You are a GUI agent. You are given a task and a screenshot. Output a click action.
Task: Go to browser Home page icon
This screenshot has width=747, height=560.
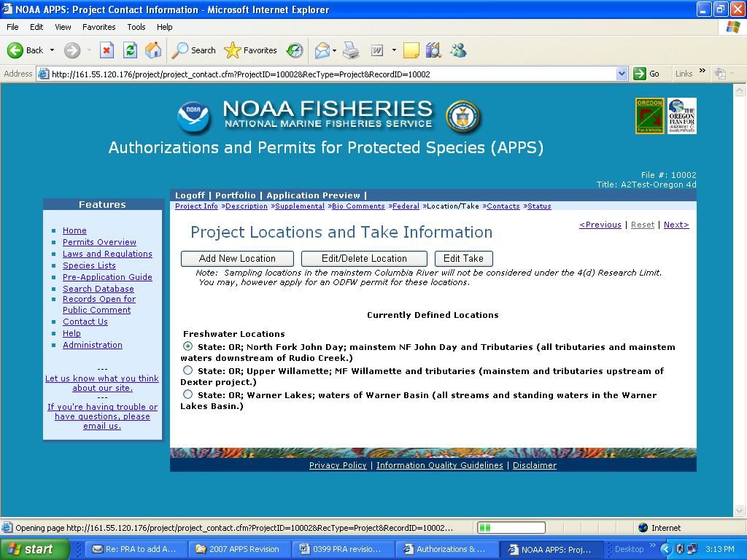(x=153, y=50)
